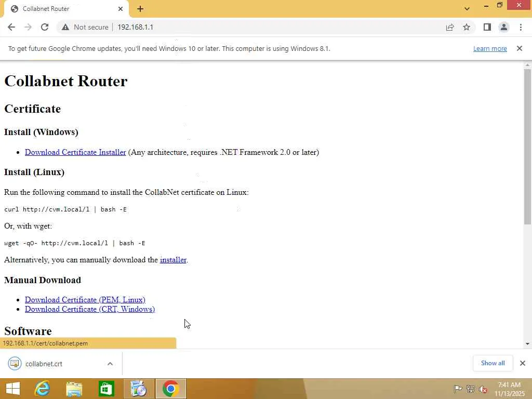
Task: Click the Collabnet Router heading
Action: click(x=66, y=81)
